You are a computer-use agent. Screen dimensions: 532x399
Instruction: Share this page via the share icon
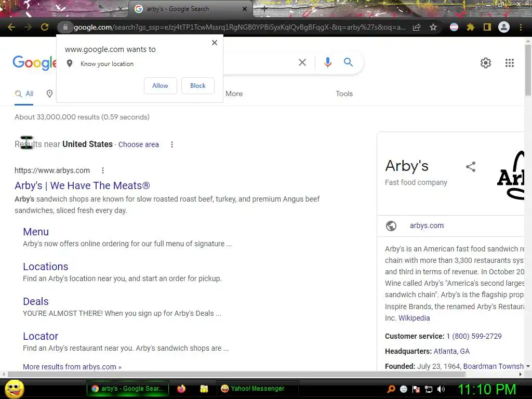pyautogui.click(x=417, y=27)
